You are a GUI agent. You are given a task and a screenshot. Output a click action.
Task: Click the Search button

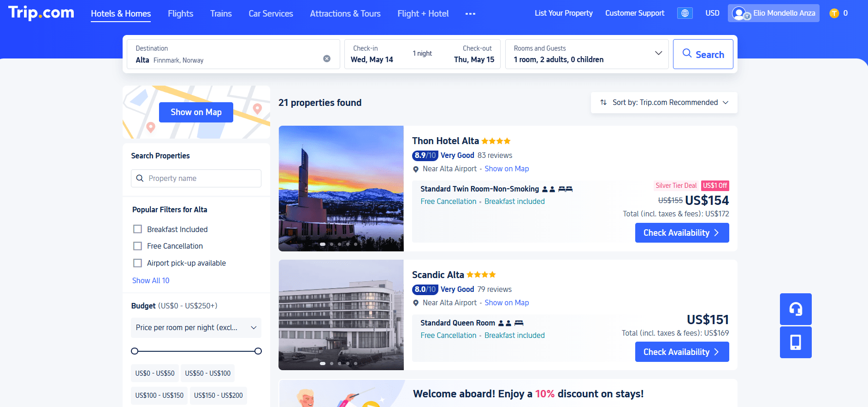pos(703,54)
